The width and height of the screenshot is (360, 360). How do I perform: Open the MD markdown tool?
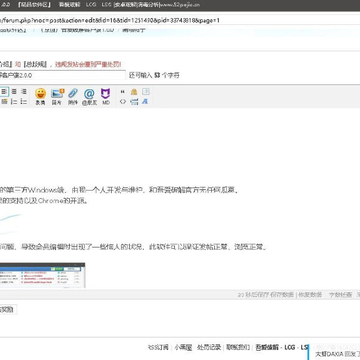[106, 96]
